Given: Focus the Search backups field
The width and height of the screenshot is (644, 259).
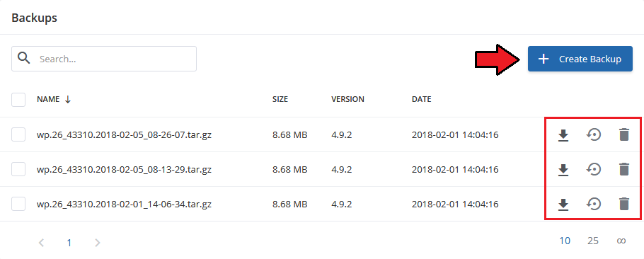Looking at the screenshot, I should 104,59.
